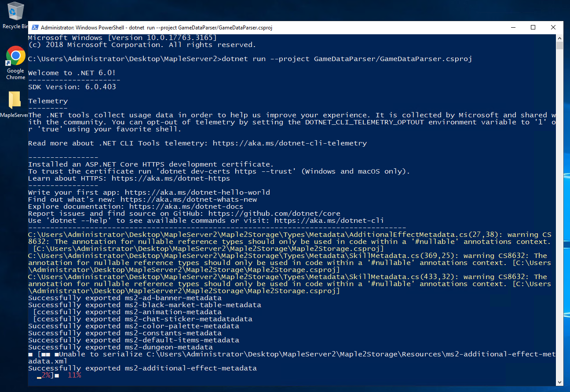Click 'Successfully exported ms2-default-items-metadata' line

(134, 340)
